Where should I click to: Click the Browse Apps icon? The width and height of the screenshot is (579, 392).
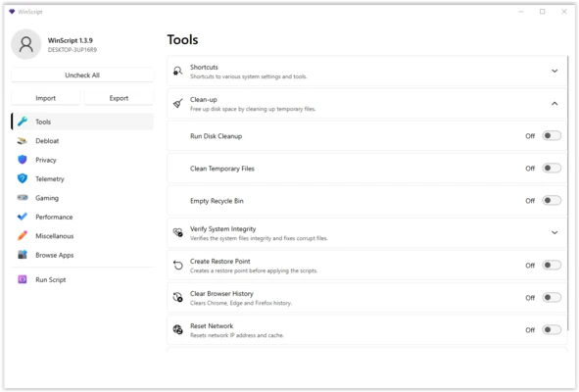[x=23, y=255]
